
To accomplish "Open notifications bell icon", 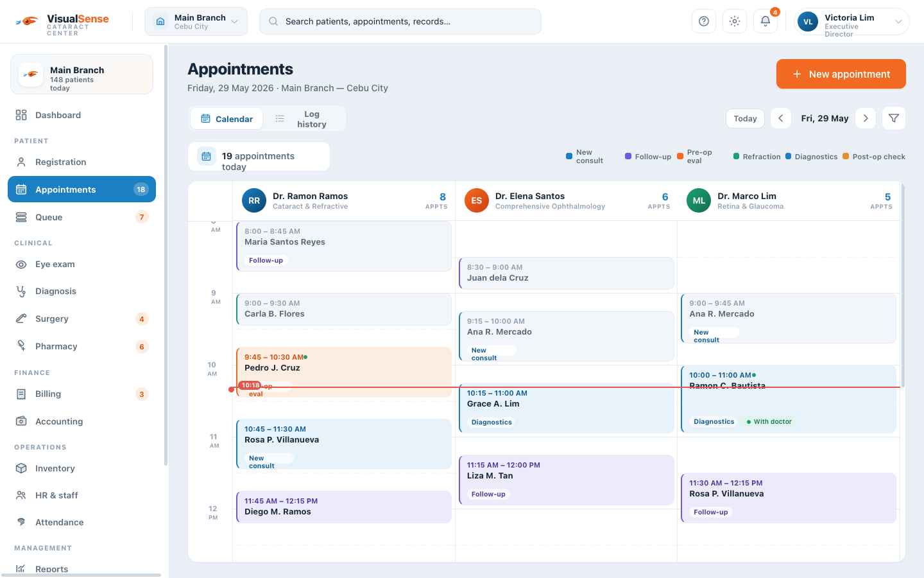I will coord(766,21).
